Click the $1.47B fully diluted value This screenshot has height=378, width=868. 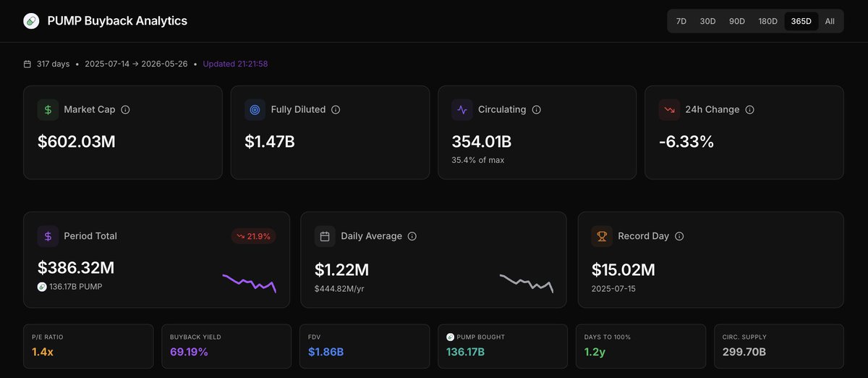pos(270,142)
